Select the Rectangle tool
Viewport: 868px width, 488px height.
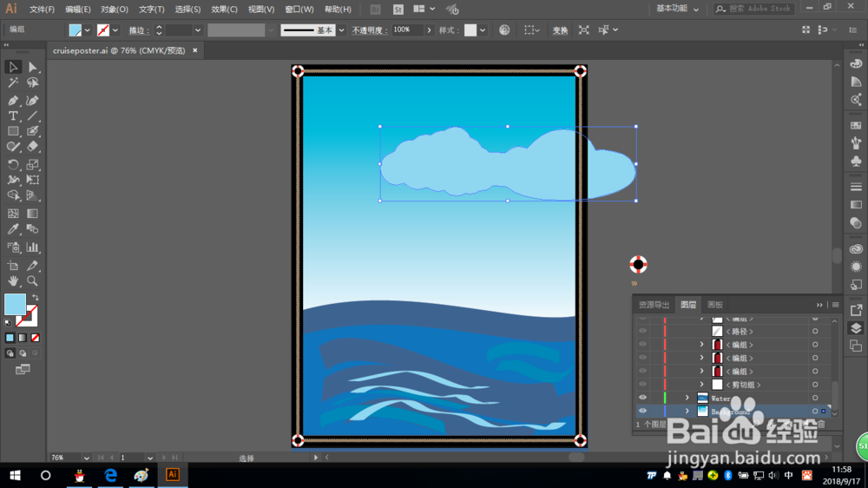(13, 131)
